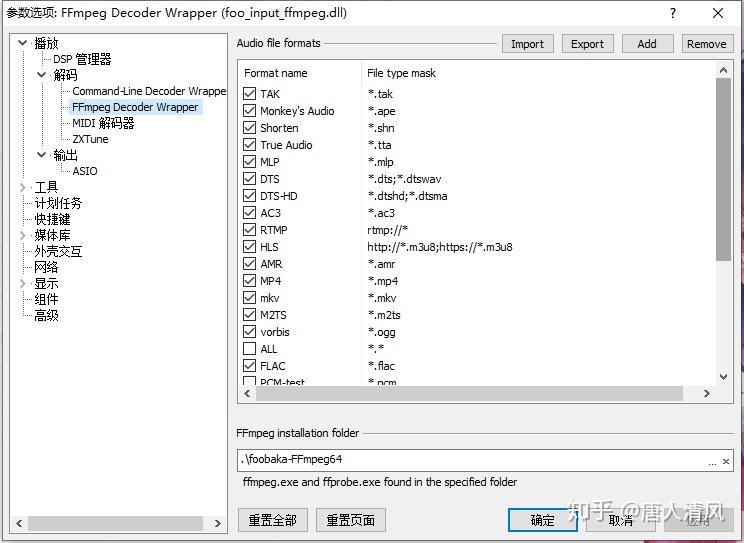Open 高级 preferences page
The height and width of the screenshot is (543, 744).
46,315
